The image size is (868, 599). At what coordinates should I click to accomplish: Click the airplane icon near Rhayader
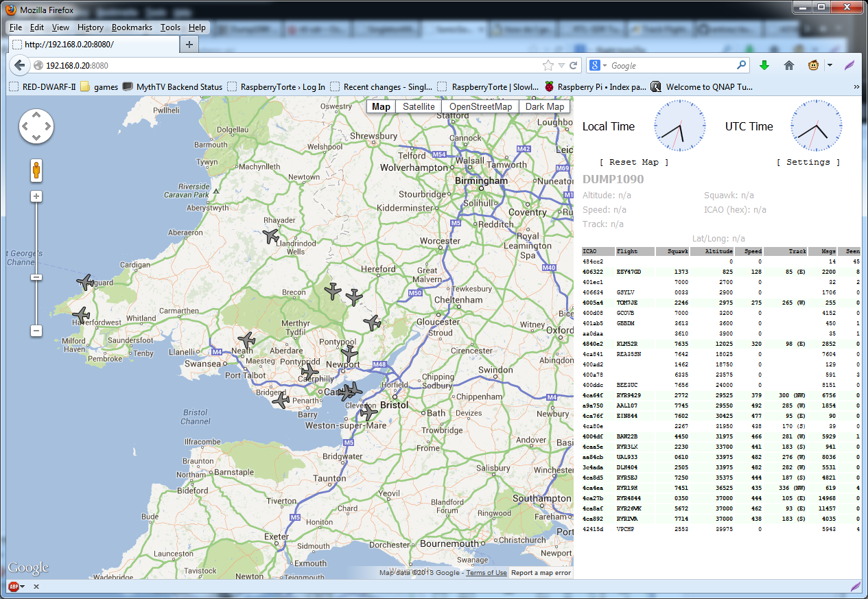(x=271, y=236)
